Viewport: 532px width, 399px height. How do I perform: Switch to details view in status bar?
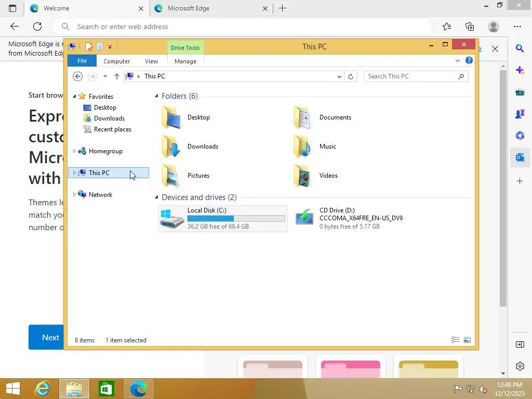(x=455, y=340)
